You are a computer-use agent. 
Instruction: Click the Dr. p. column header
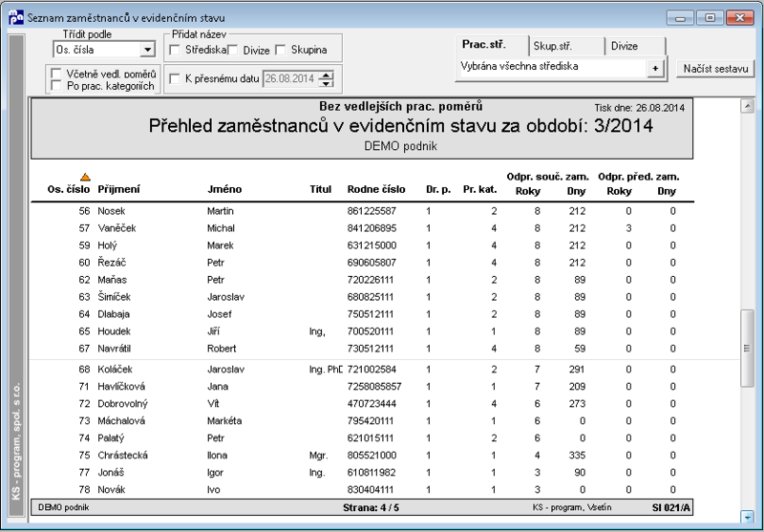coord(438,189)
